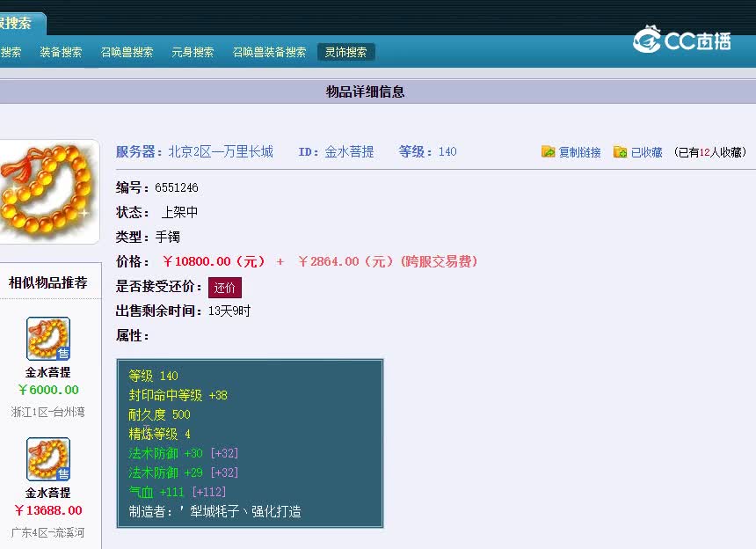Click 金水菩提 name above ￥13688.00
This screenshot has width=756, height=549.
[48, 493]
